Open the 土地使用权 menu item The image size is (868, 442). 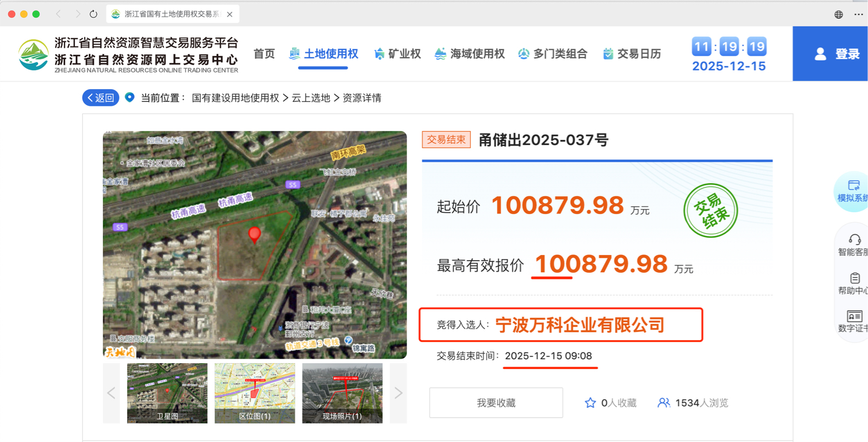point(323,54)
